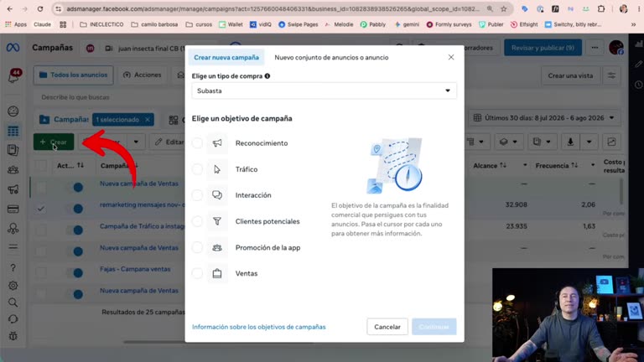644x362 pixels.
Task: Open the date range Últimos 30 días dropdown
Action: 543,118
